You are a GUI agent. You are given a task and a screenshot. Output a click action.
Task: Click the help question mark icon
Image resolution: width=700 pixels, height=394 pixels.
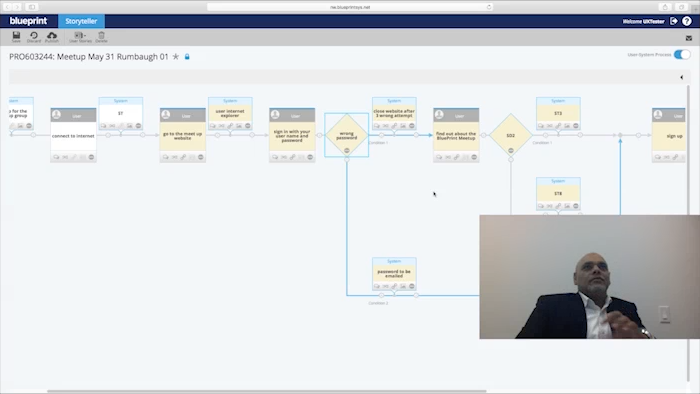687,21
